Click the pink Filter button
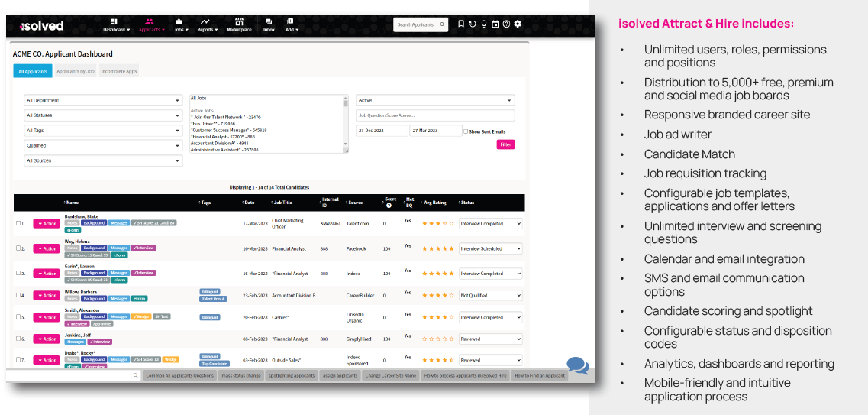The image size is (868, 415). click(505, 144)
